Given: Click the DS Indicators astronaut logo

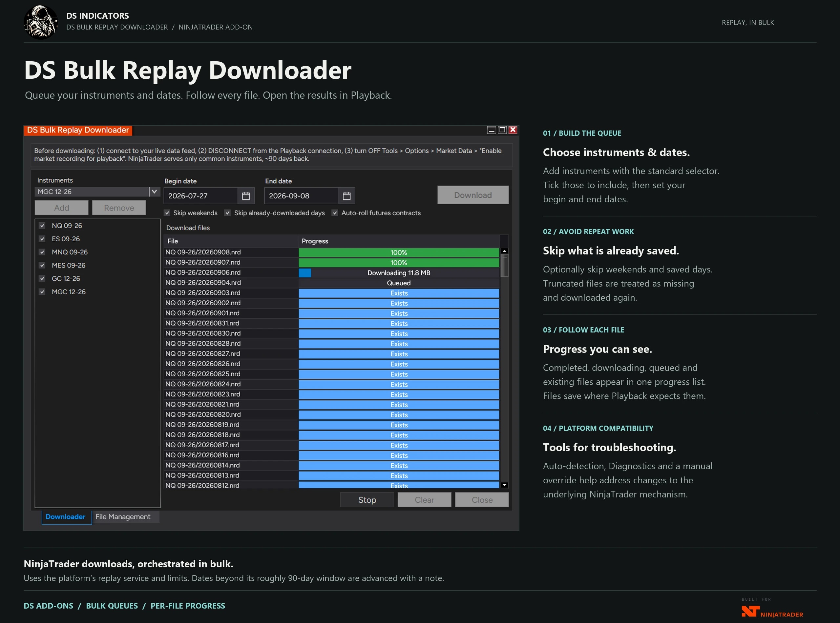Looking at the screenshot, I should point(41,22).
